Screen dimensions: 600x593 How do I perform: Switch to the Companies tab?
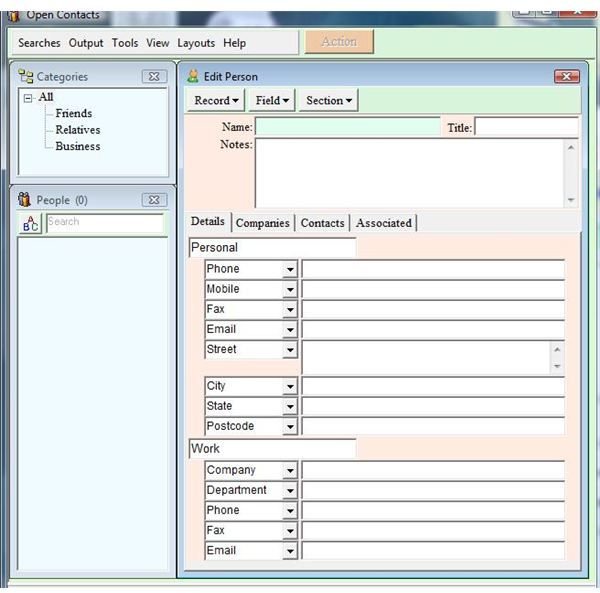(x=262, y=223)
